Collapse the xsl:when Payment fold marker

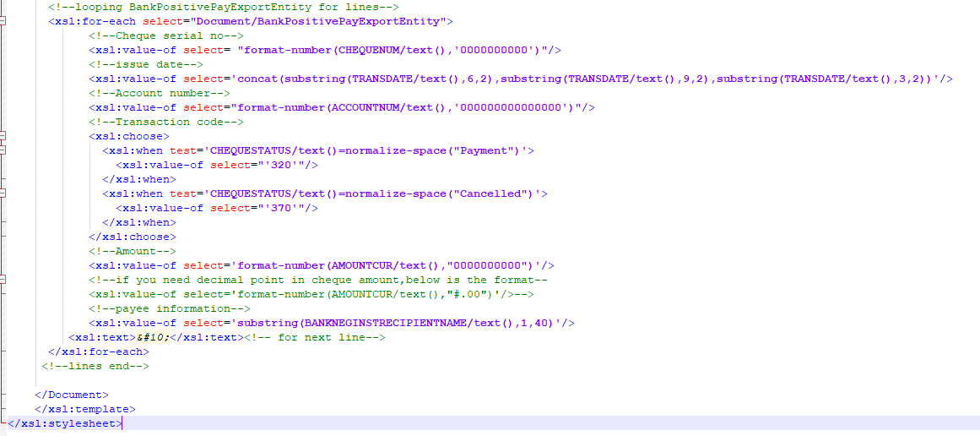click(x=3, y=150)
